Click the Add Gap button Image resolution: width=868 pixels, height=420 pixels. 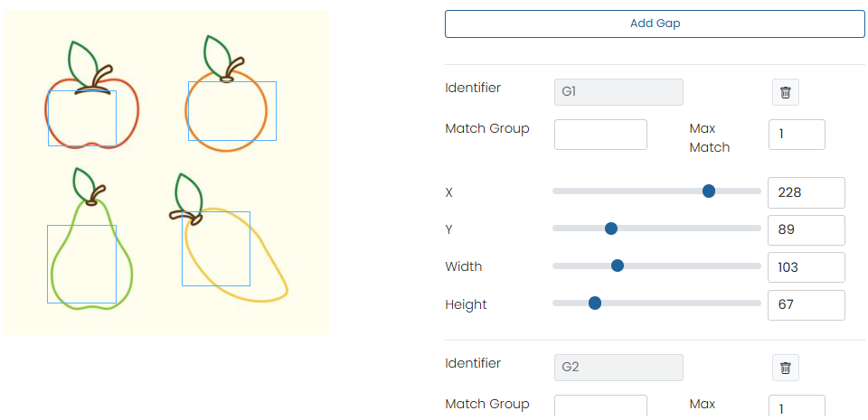[x=655, y=23]
